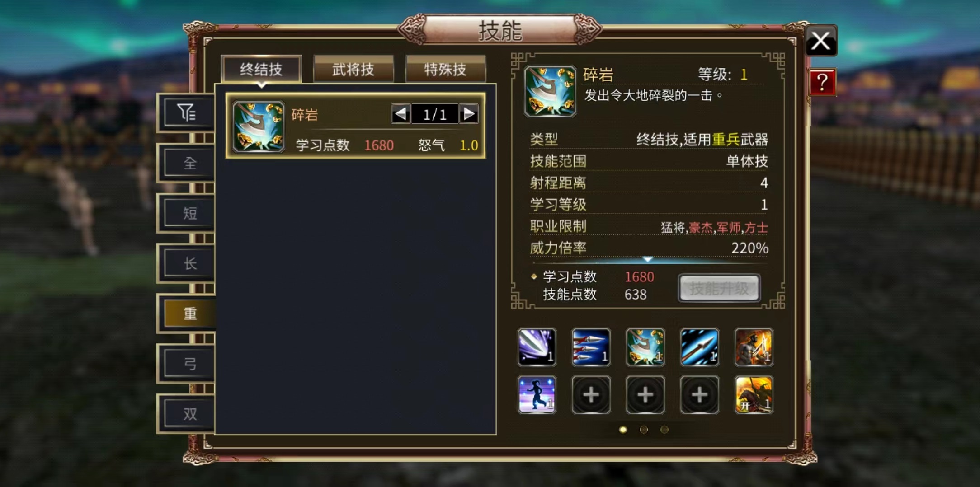Select the triple spears skill slot icon

[x=591, y=347]
